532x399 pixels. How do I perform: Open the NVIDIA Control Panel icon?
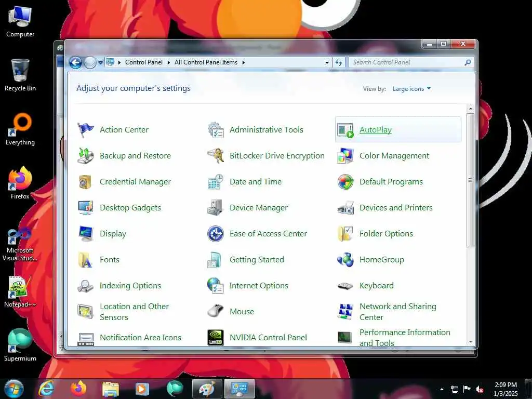pyautogui.click(x=216, y=338)
